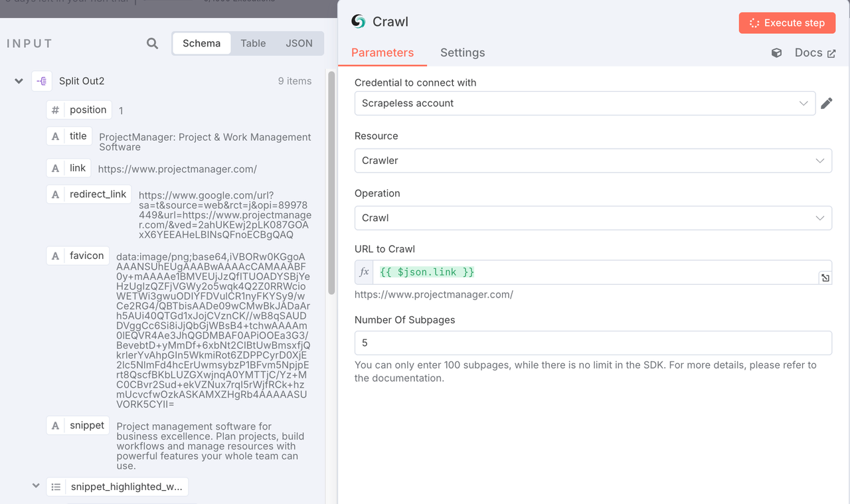This screenshot has width=850, height=504.
Task: Open the Operation dropdown showing Crawl
Action: (593, 218)
